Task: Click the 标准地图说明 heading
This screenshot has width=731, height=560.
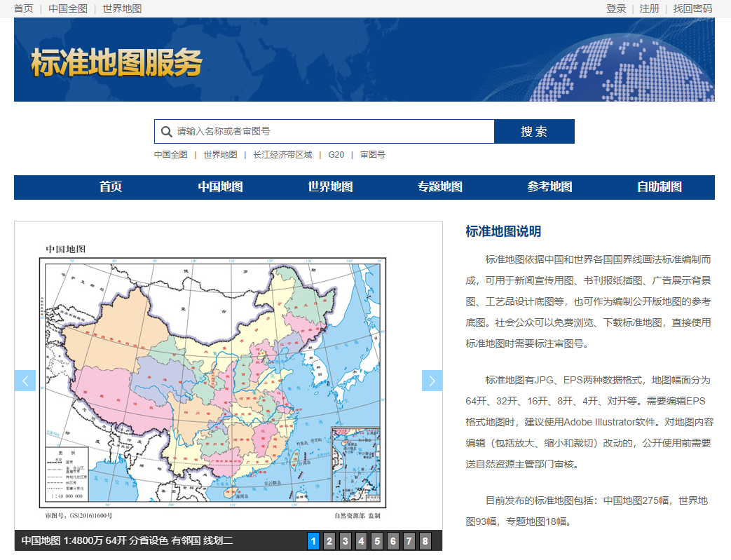Action: click(x=503, y=231)
